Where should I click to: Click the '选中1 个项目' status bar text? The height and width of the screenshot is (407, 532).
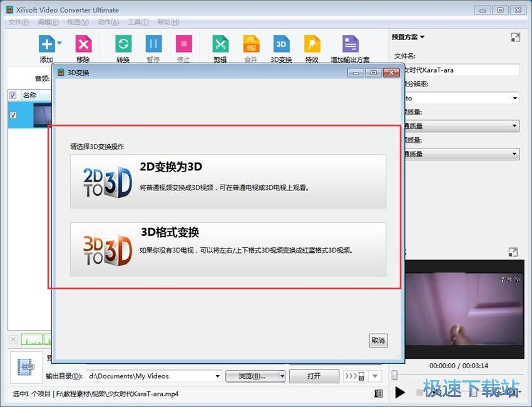coord(31,394)
